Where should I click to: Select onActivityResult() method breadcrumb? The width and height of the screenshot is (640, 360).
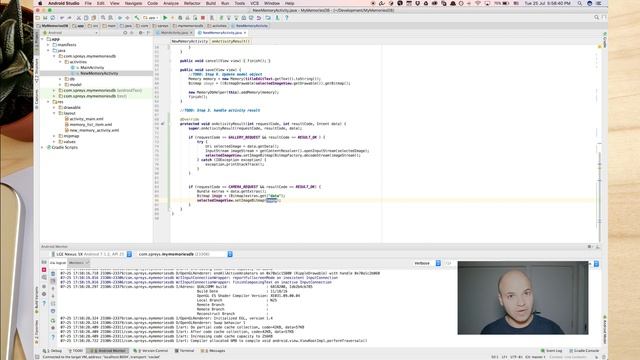click(230, 41)
